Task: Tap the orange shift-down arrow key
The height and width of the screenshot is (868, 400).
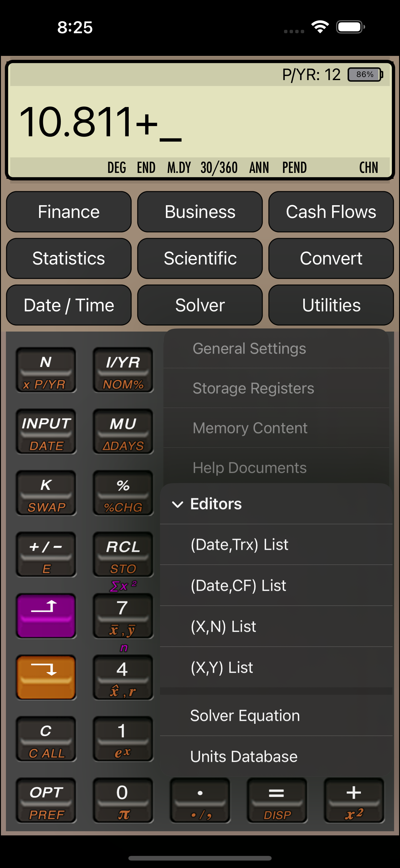Action: pyautogui.click(x=46, y=677)
